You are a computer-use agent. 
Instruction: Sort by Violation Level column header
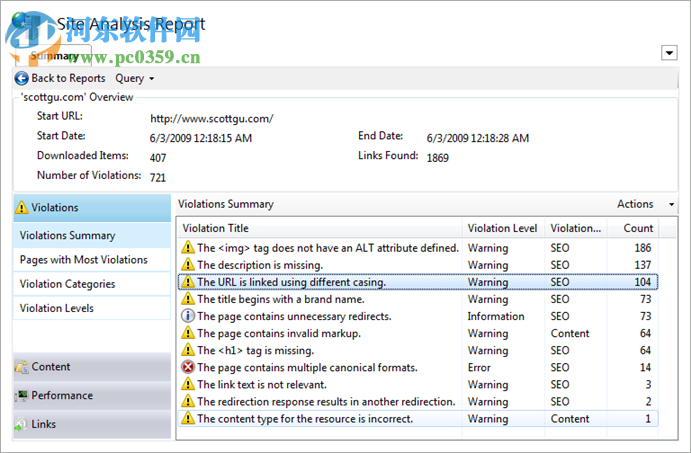click(x=503, y=228)
